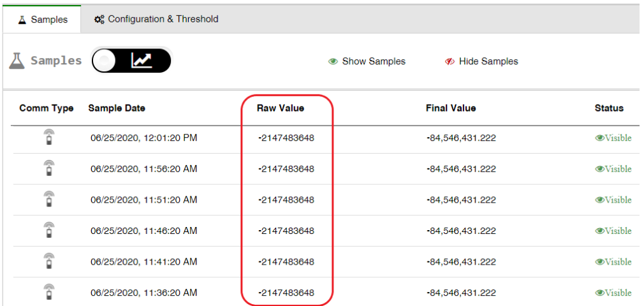Click final value in the 11:46:20 AM row
Image resolution: width=644 pixels, height=306 pixels.
pyautogui.click(x=461, y=231)
